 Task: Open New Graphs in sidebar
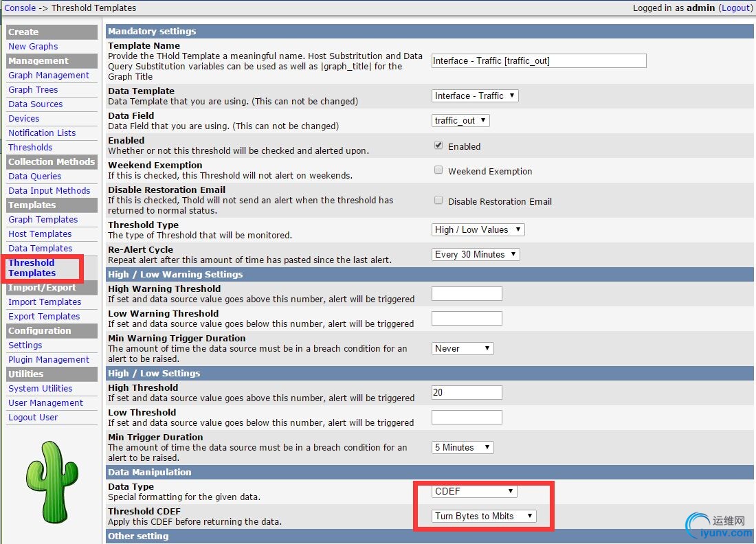point(33,46)
